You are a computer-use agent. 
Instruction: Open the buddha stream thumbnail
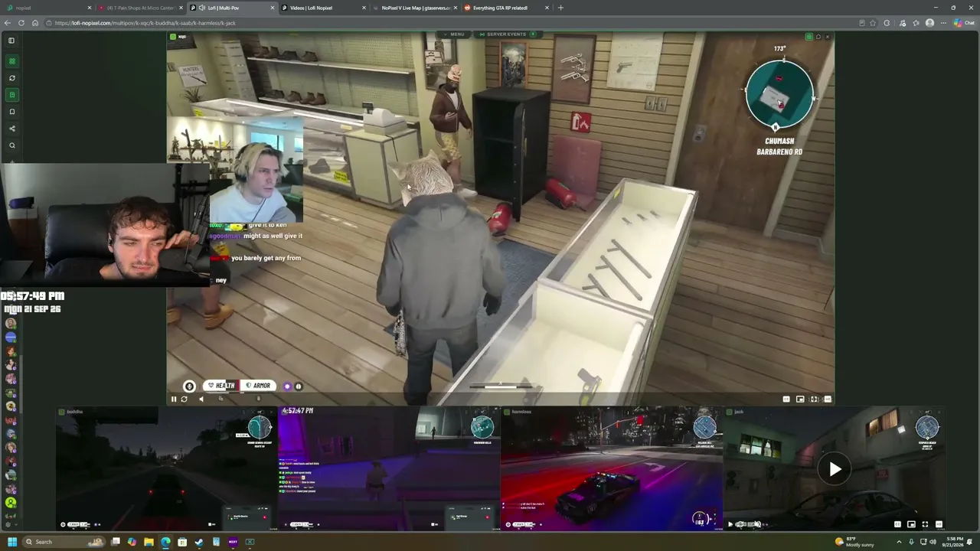coord(166,468)
